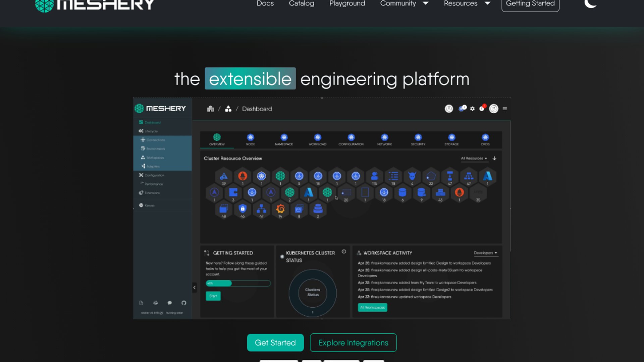Click the list resource hexagon showing 78
The width and height of the screenshot is (644, 362).
(x=393, y=176)
